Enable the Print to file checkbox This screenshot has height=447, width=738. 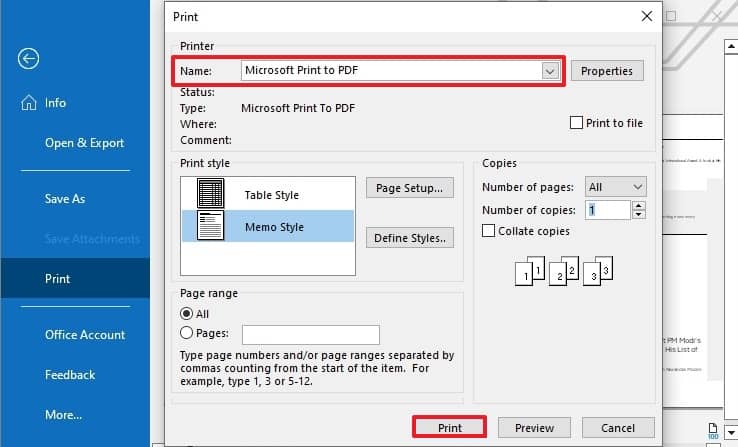[576, 123]
